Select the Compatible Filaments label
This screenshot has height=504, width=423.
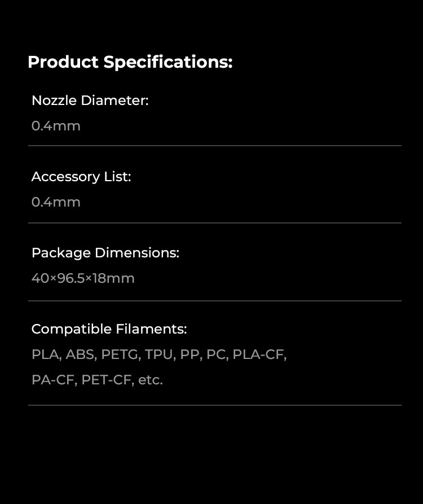109,329
